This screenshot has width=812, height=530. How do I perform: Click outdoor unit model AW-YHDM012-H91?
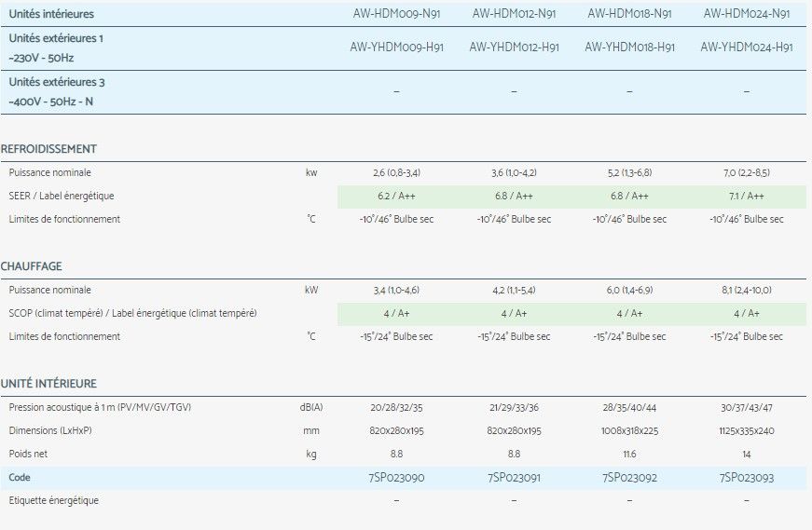tap(514, 47)
